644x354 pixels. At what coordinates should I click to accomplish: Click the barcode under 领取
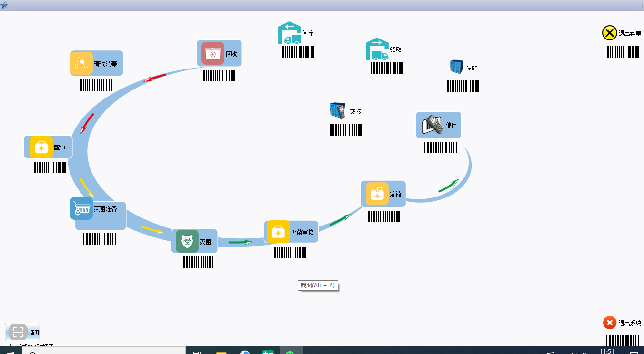pyautogui.click(x=387, y=68)
